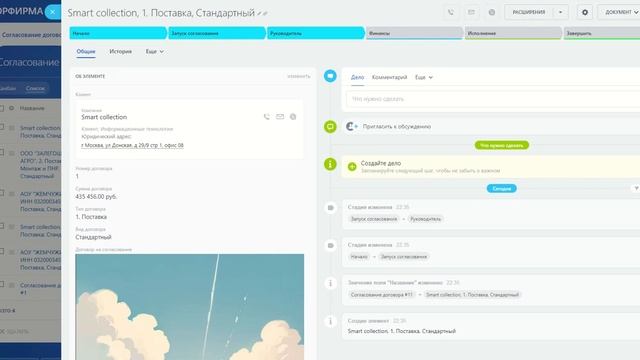
Task: Switch to Канбан view in the background page
Action: (8, 88)
